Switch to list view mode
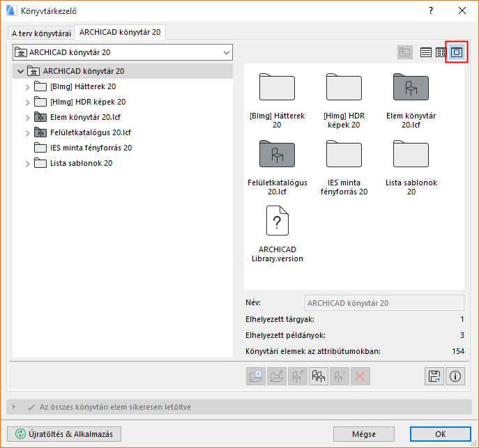 [x=425, y=52]
